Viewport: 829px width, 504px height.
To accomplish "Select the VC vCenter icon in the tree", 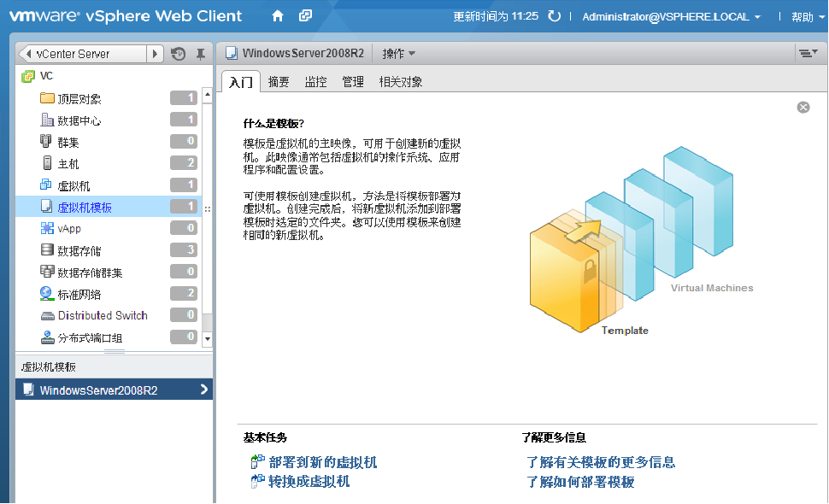I will tap(28, 77).
